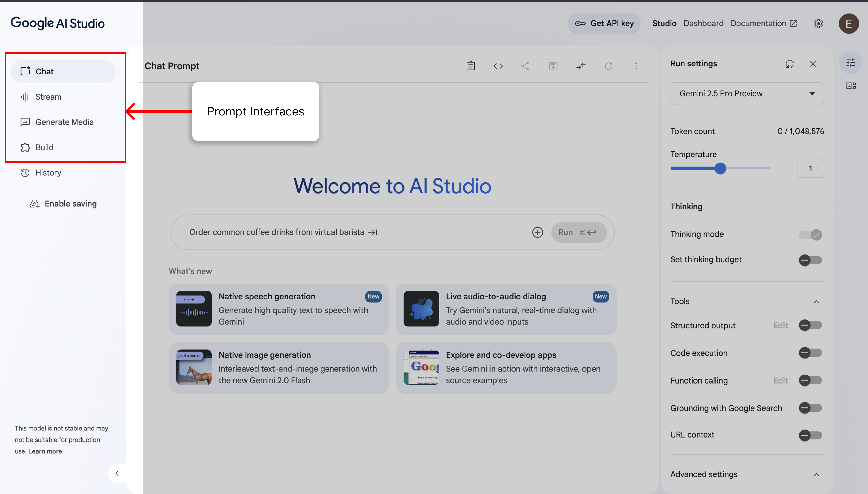Close the Run settings panel

click(813, 64)
